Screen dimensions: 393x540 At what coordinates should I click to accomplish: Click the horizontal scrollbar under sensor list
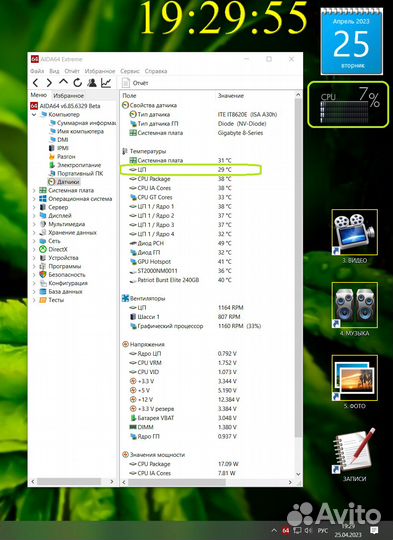(177, 482)
